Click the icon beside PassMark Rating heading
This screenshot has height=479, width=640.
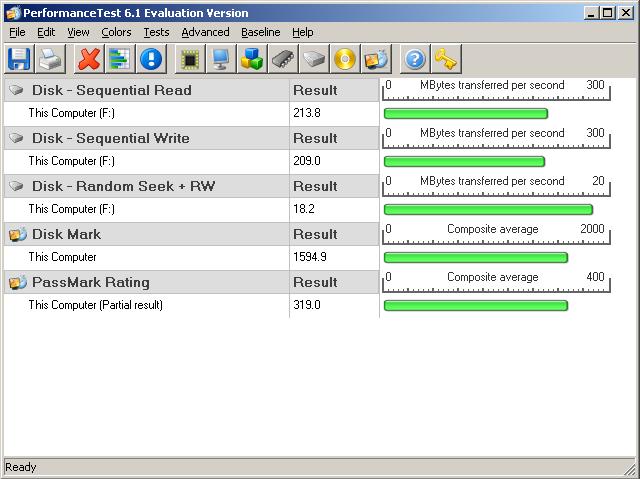[18, 282]
